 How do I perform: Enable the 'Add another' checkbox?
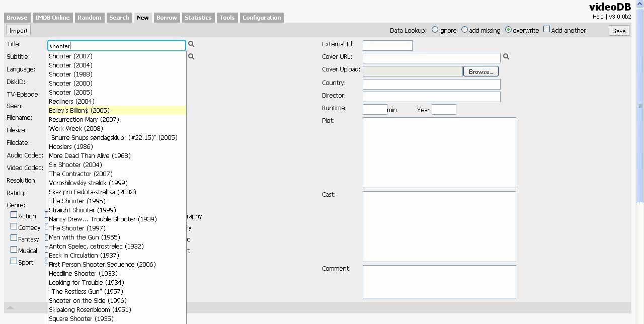(547, 30)
